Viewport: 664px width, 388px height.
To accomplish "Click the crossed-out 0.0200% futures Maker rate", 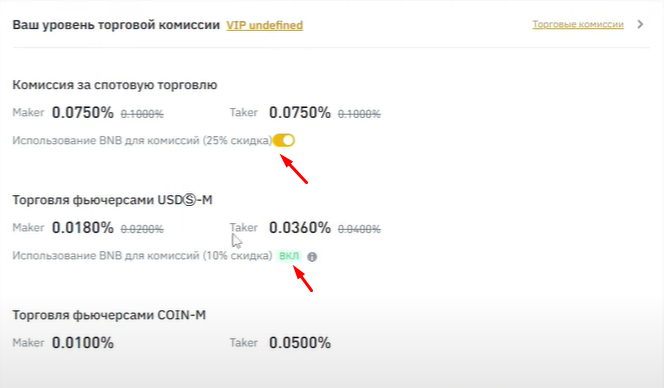I will click(x=142, y=229).
